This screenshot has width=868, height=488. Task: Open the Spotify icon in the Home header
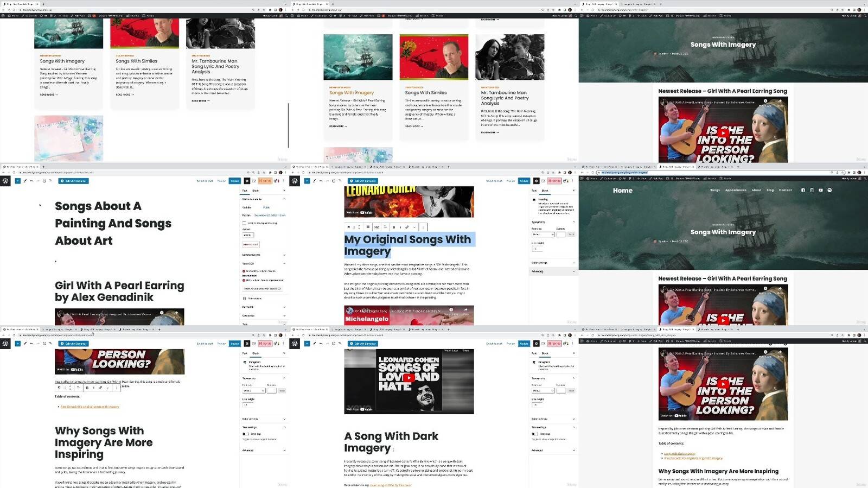(829, 190)
